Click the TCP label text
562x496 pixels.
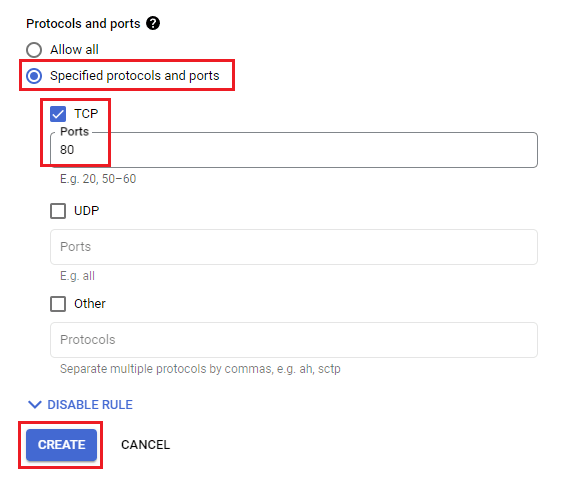click(86, 114)
